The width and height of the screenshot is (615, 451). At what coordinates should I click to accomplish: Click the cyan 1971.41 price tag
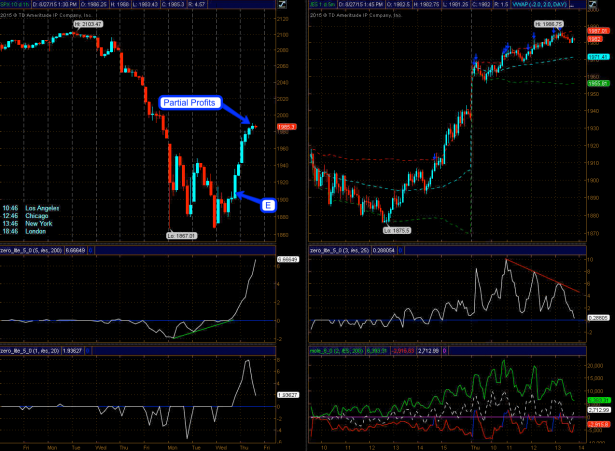tap(598, 57)
